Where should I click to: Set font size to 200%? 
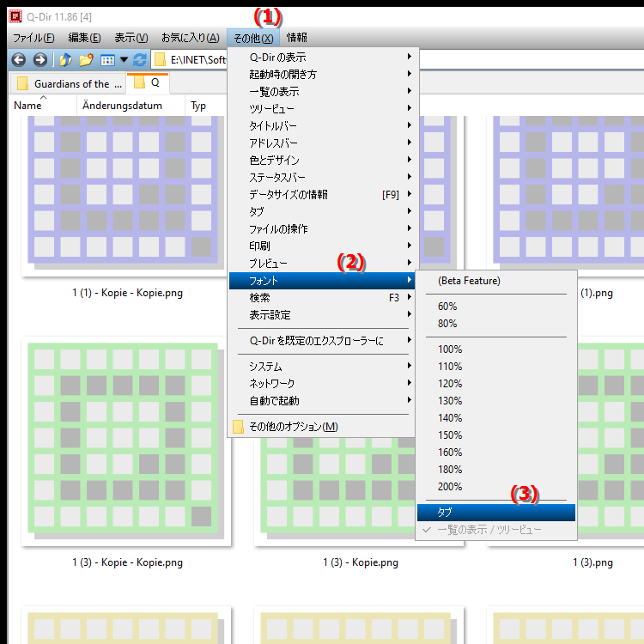[496, 487]
